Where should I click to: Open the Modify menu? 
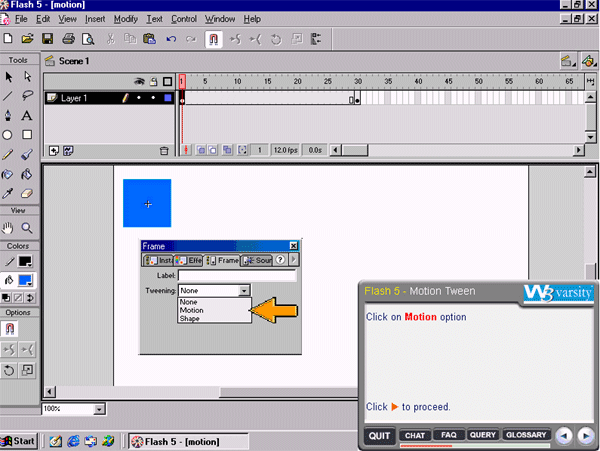pos(126,19)
